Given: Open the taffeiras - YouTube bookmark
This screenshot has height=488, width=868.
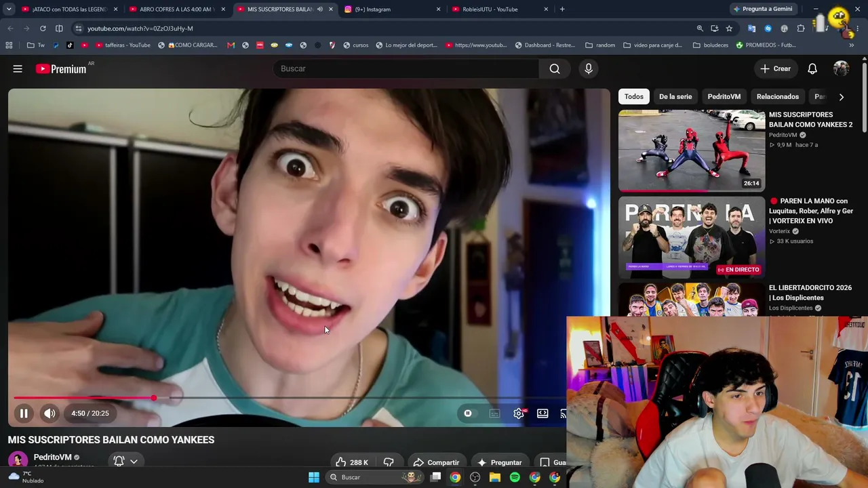Looking at the screenshot, I should pyautogui.click(x=123, y=45).
